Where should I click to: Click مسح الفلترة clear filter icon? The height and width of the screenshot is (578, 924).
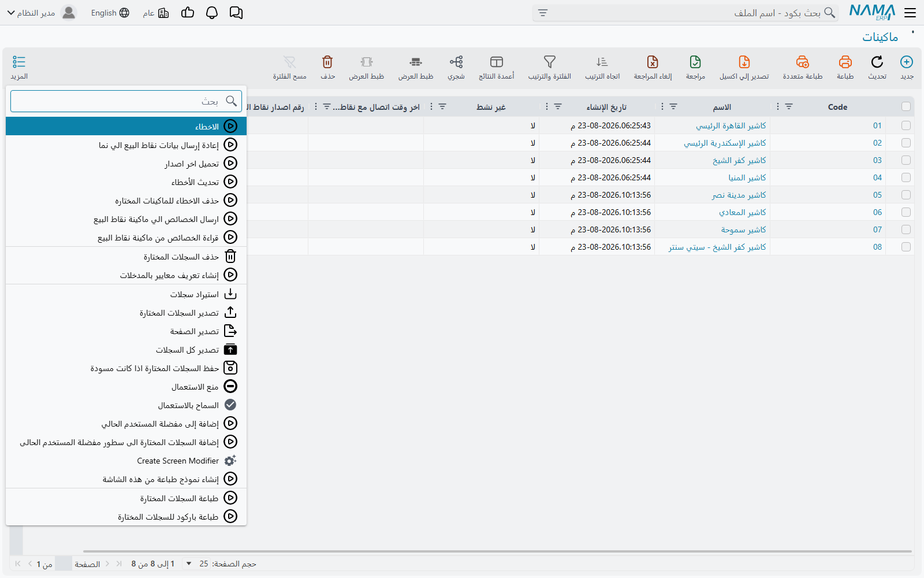[290, 62]
